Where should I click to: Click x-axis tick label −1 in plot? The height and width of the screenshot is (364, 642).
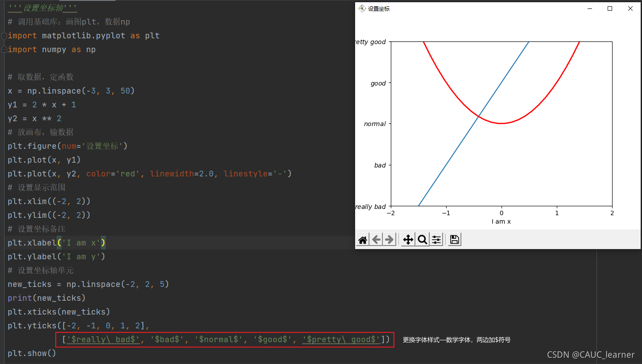[x=446, y=213]
